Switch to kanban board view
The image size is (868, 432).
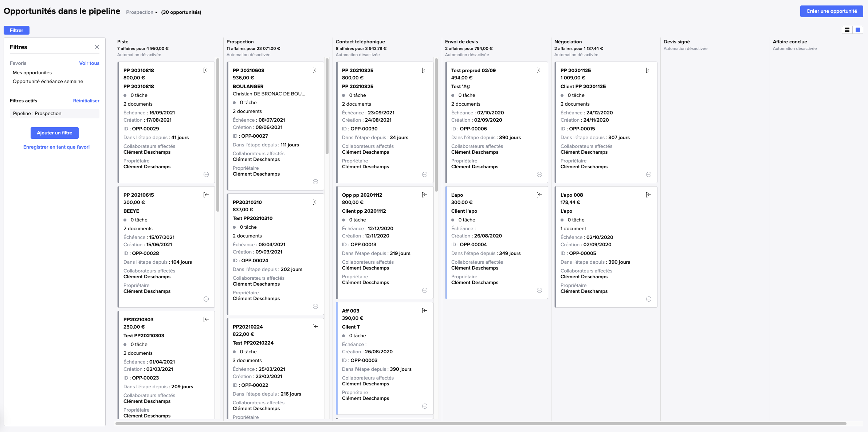(858, 30)
